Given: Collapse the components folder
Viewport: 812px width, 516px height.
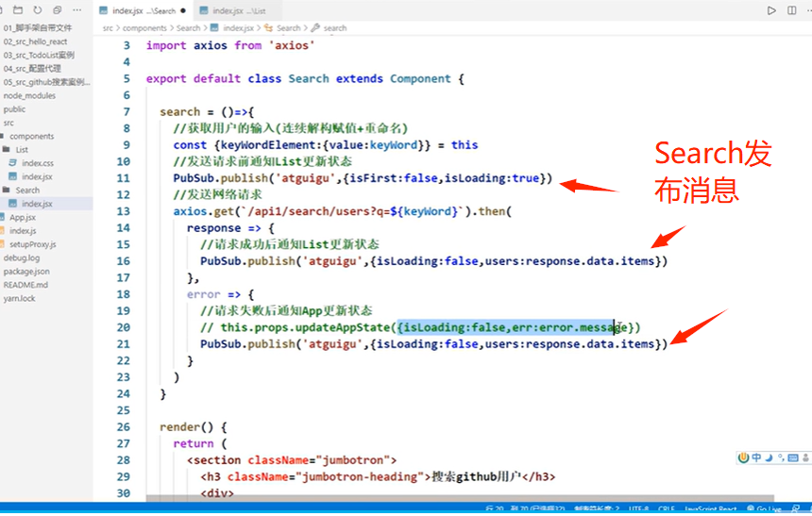Looking at the screenshot, I should (x=31, y=136).
